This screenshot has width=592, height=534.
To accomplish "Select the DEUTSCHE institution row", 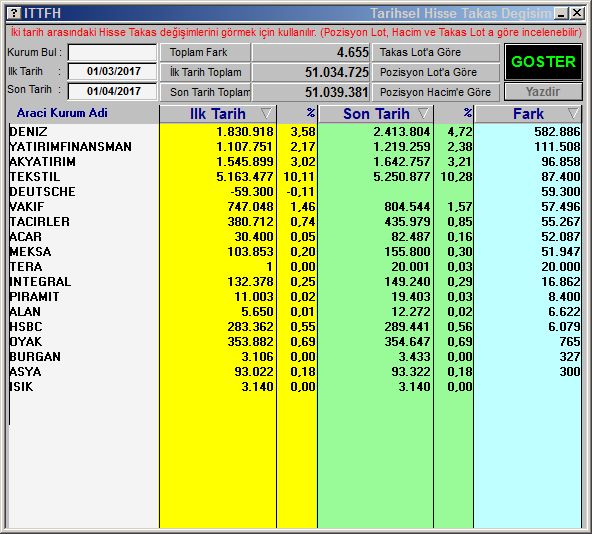I will coord(294,191).
